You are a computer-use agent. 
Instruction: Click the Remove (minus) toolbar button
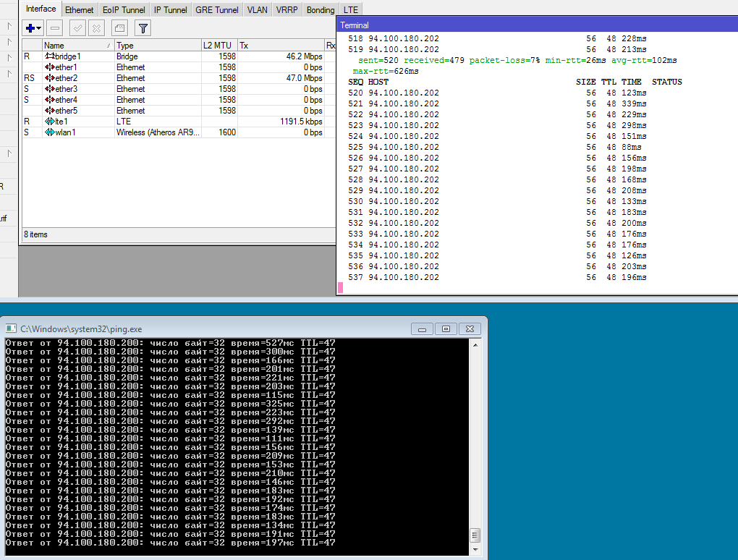(x=55, y=28)
